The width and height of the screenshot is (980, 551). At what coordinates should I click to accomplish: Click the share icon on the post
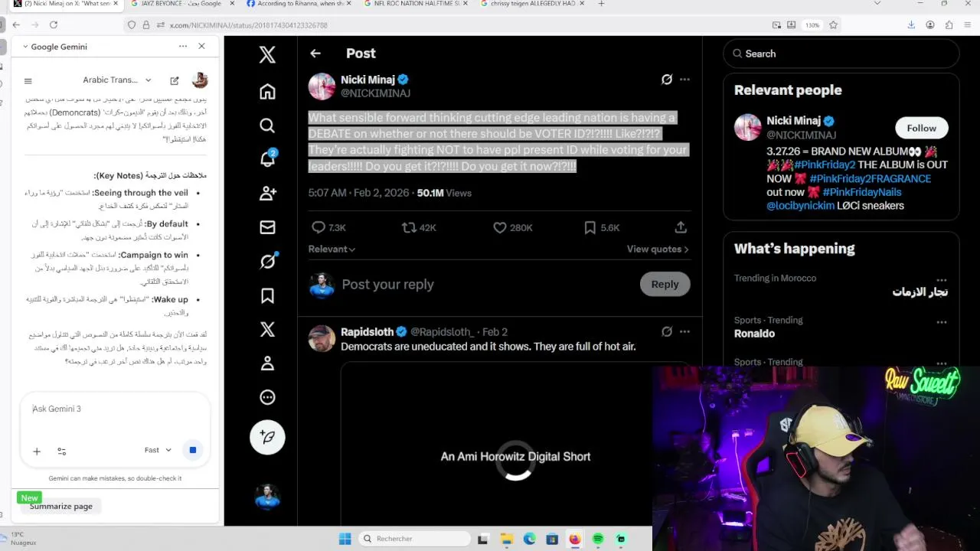tap(680, 227)
